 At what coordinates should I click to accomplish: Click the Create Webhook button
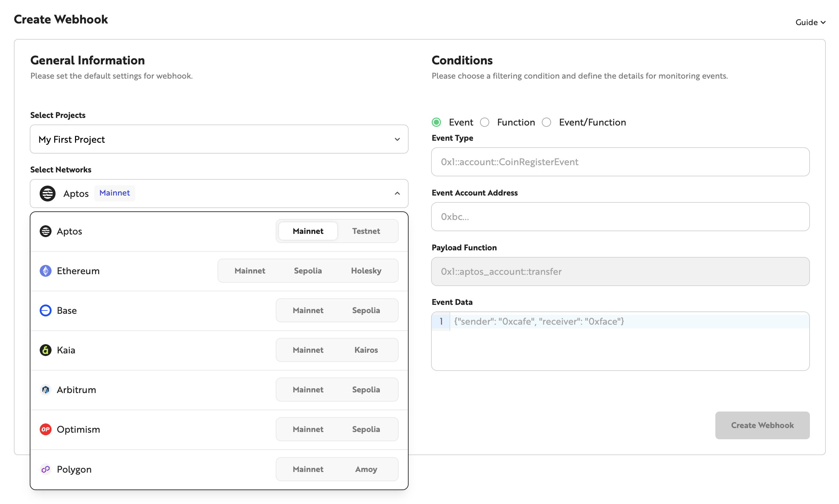click(762, 425)
